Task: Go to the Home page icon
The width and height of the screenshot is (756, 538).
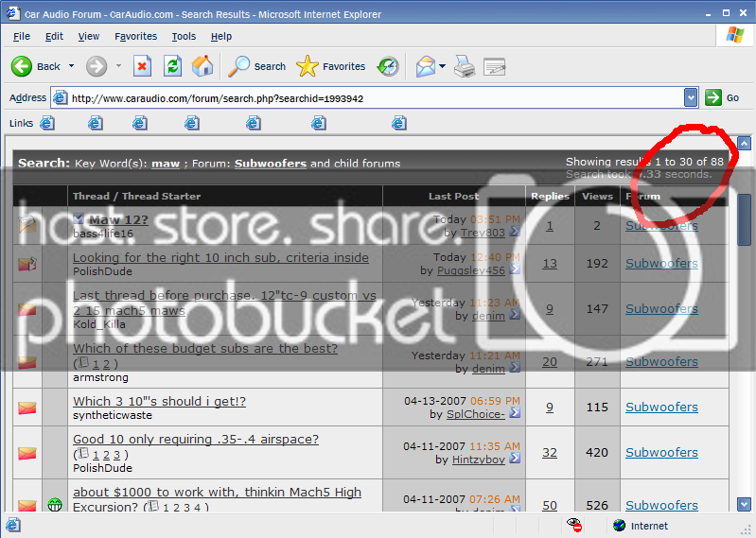Action: [202, 66]
